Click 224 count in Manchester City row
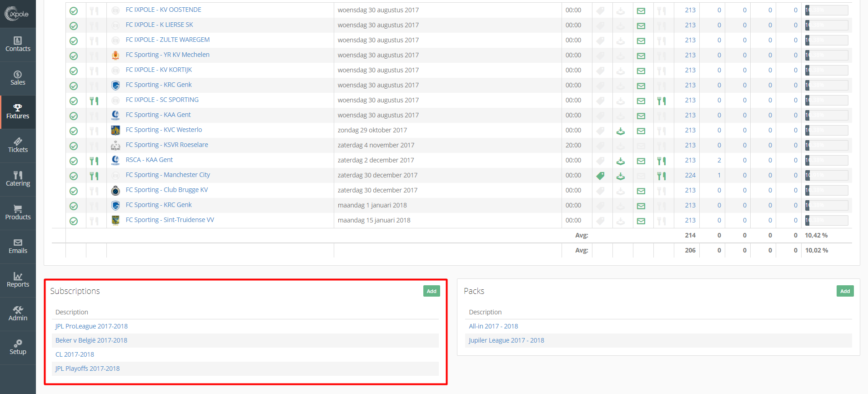This screenshot has width=868, height=394. pyautogui.click(x=690, y=175)
